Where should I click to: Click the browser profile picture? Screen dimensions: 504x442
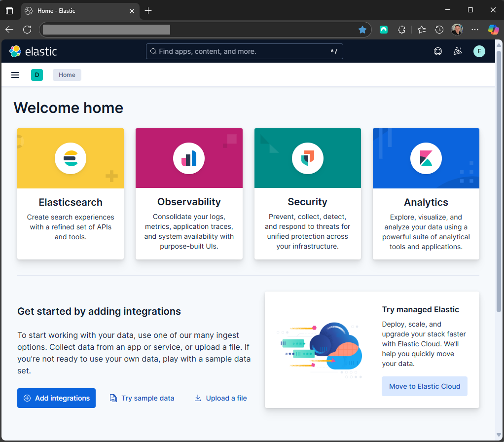(457, 30)
